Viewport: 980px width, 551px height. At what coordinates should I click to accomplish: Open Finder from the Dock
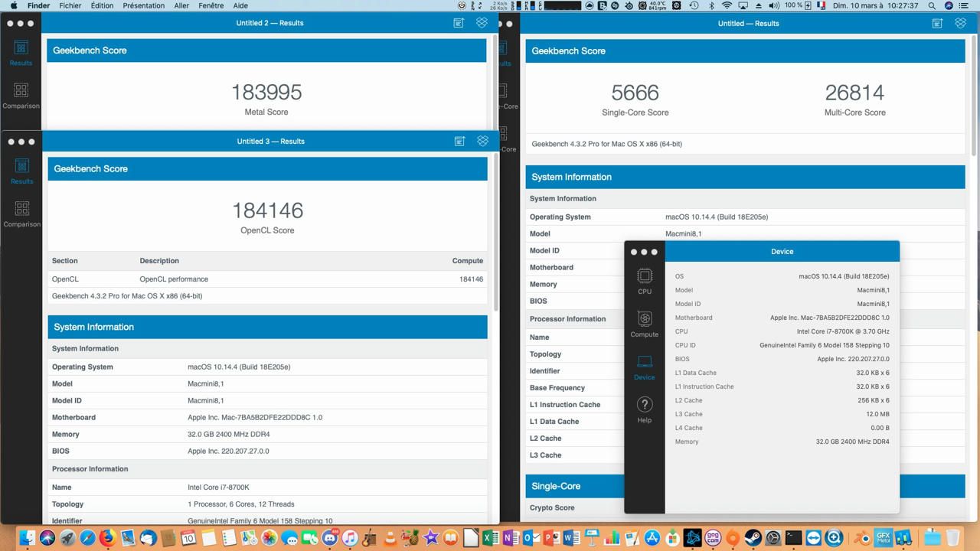click(x=28, y=538)
